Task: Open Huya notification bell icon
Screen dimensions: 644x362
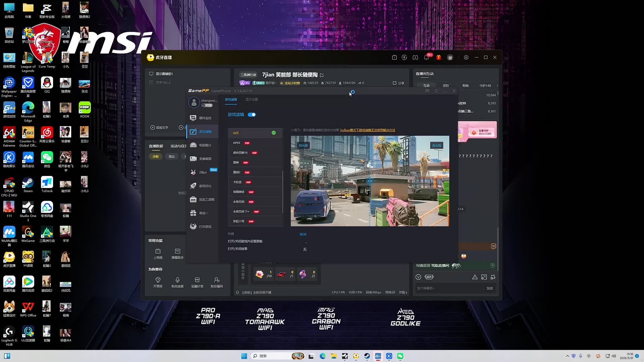Action: coord(426,57)
